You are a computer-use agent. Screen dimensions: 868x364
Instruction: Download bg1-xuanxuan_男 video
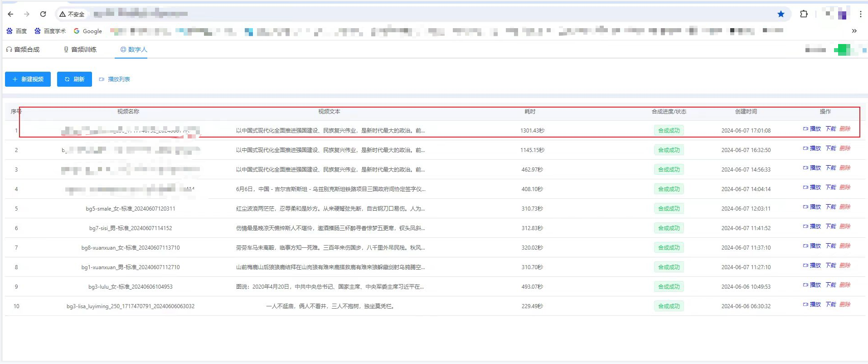(x=830, y=266)
